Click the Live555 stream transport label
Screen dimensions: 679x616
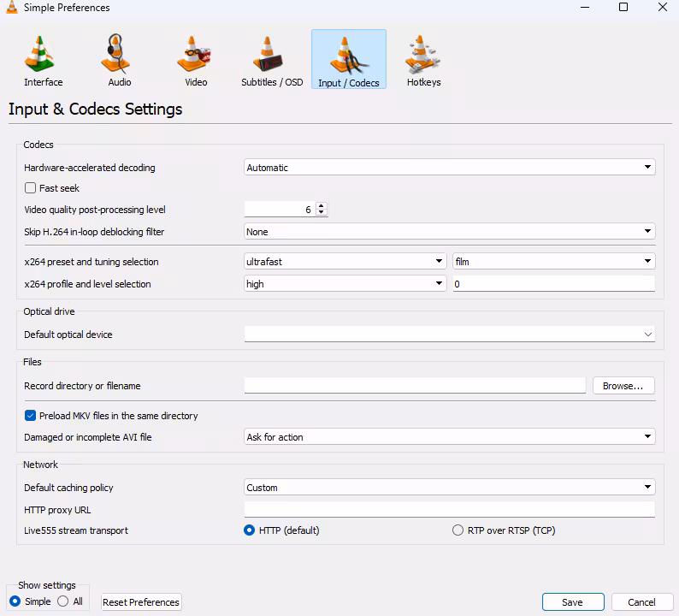tap(76, 530)
